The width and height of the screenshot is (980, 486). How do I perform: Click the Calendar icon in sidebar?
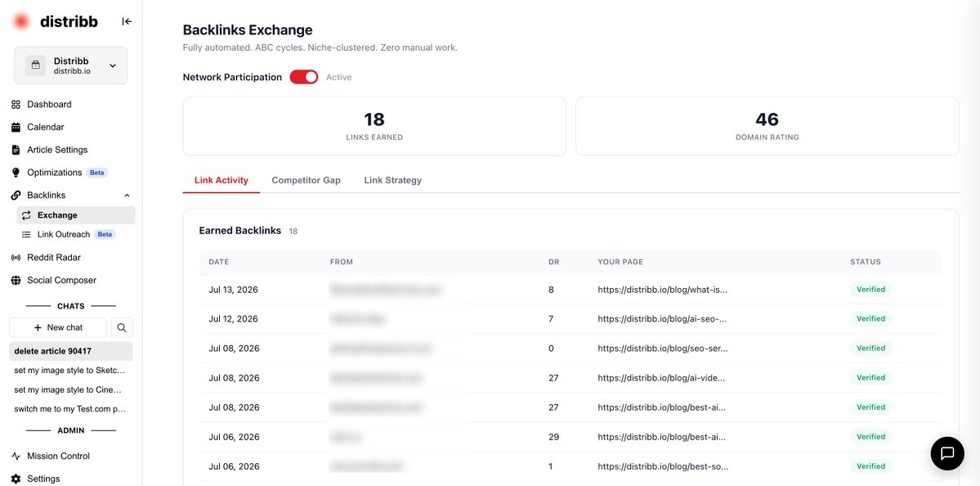point(16,127)
